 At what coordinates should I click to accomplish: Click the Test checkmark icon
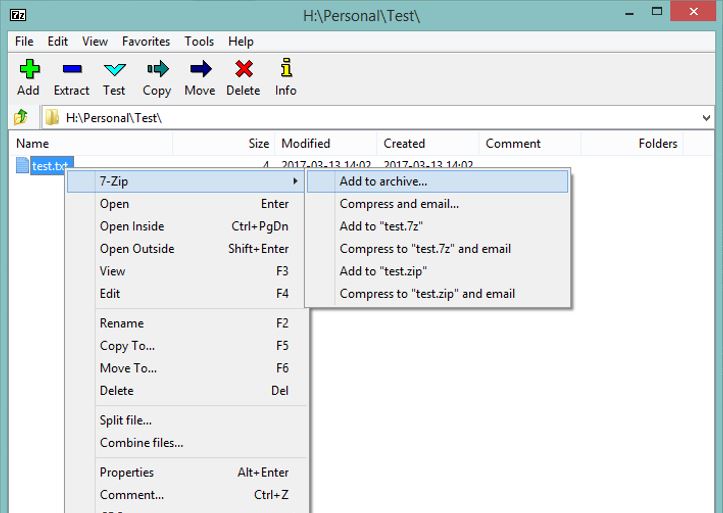[114, 69]
